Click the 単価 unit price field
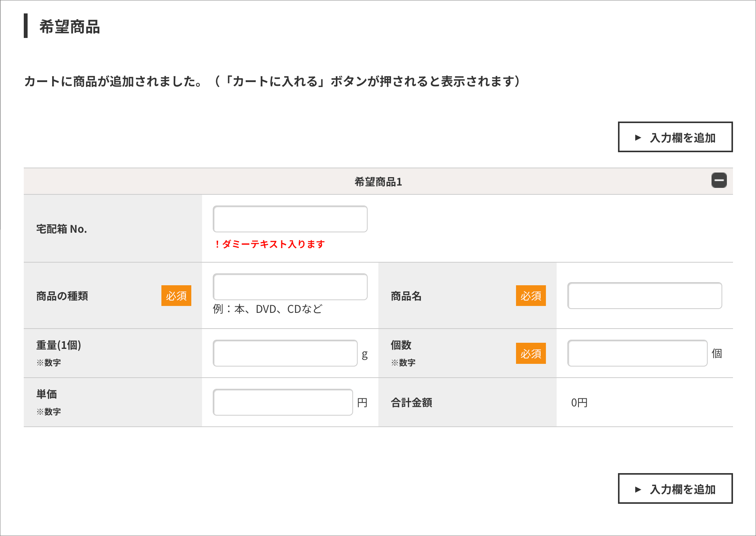The height and width of the screenshot is (536, 756). [x=283, y=402]
